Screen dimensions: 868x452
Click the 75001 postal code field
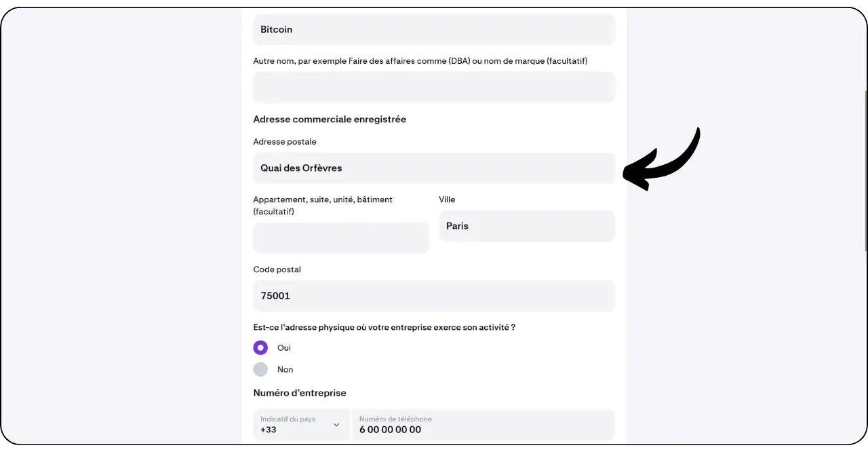[434, 296]
